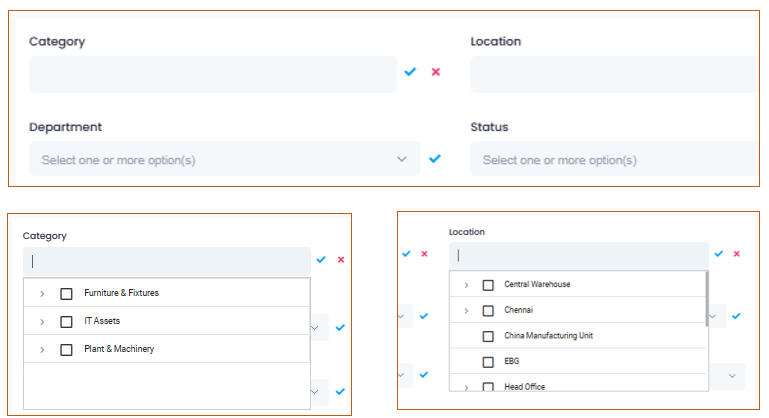Screen dimensions: 769x418
Task: Click blue checkmark beside top Category field
Action: (410, 72)
